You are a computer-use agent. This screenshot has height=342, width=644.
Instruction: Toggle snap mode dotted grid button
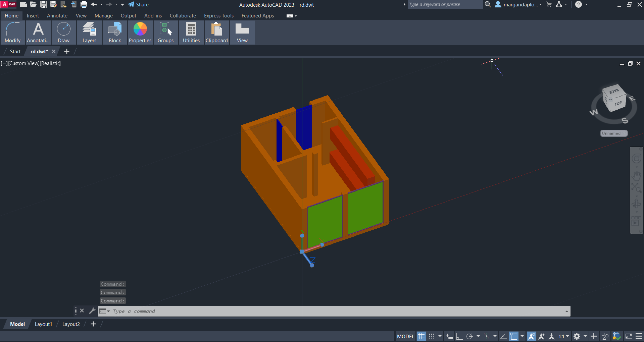click(x=432, y=336)
